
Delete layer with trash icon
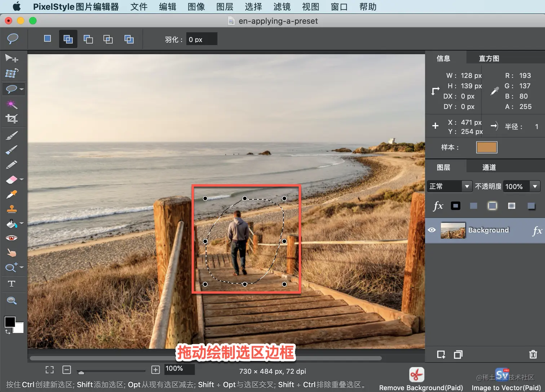pos(533,355)
